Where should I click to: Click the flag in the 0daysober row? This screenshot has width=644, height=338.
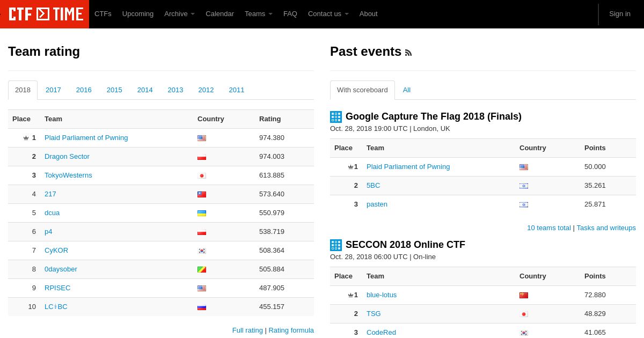202,269
